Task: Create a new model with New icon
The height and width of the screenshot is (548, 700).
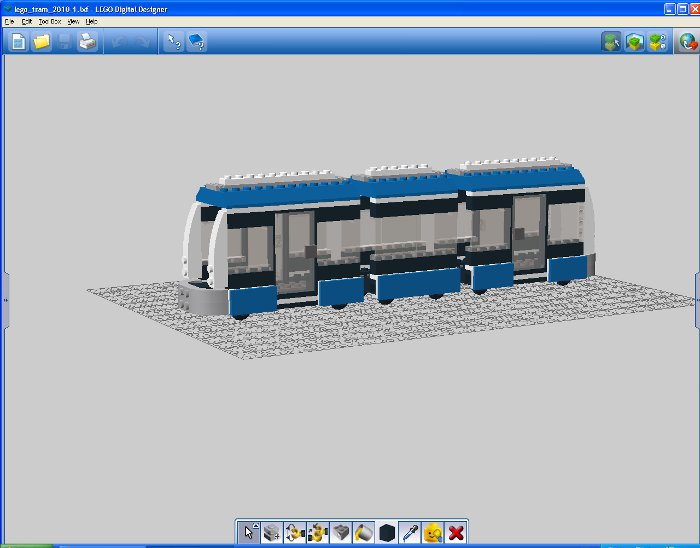Action: [x=18, y=42]
